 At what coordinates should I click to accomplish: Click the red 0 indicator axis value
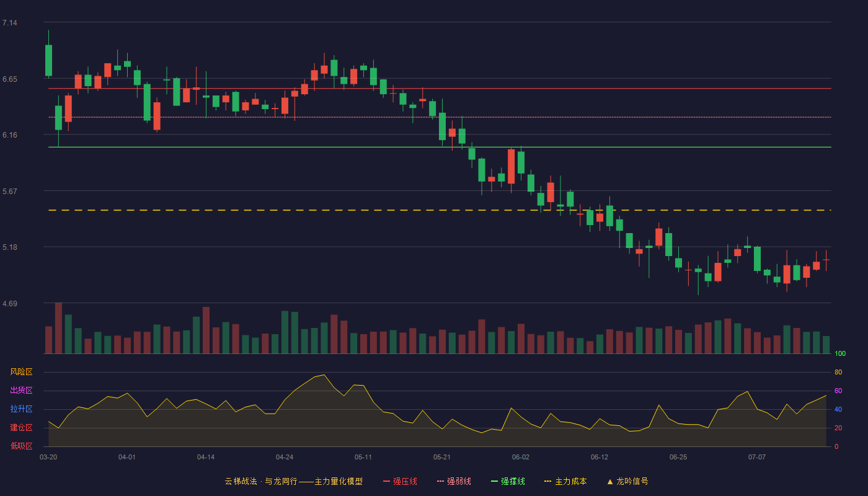click(x=836, y=447)
